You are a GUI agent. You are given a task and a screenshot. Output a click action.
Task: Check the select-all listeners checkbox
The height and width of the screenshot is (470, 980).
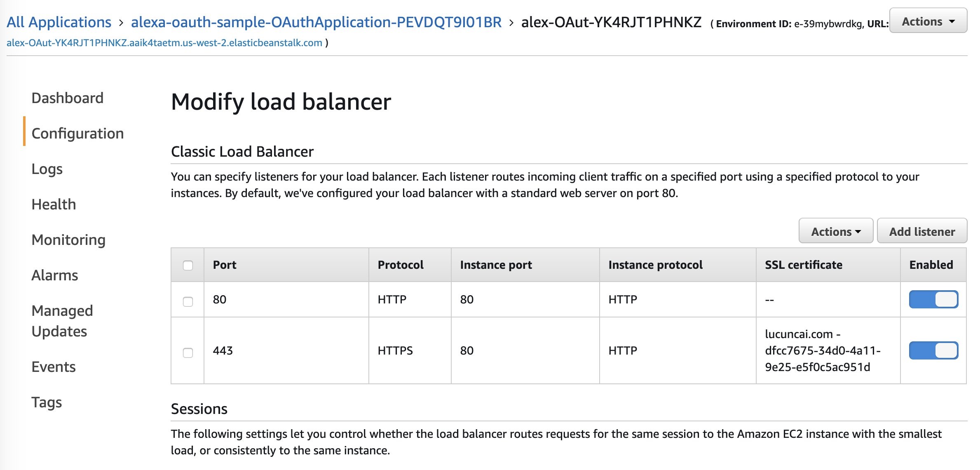[x=188, y=265]
